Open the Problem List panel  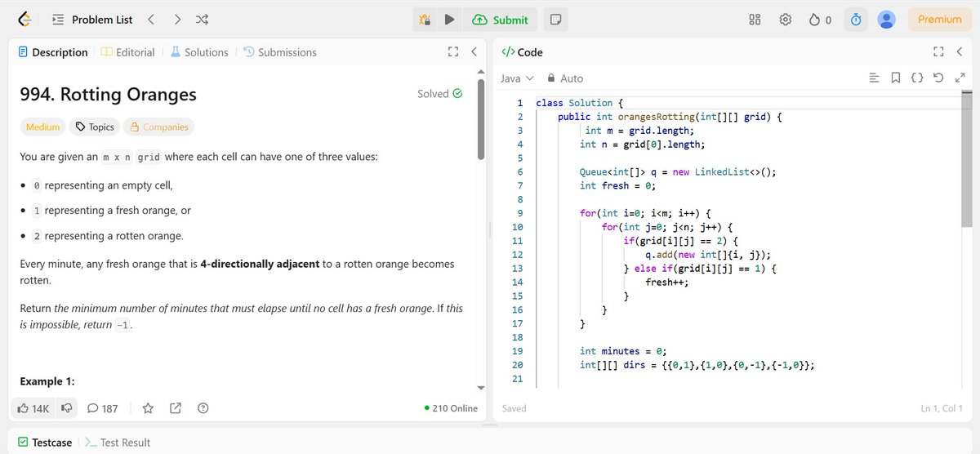91,20
